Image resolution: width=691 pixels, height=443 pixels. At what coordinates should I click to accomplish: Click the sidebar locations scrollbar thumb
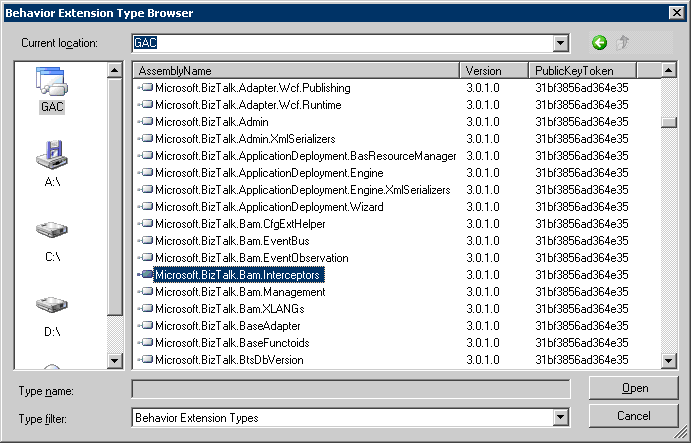[x=115, y=197]
